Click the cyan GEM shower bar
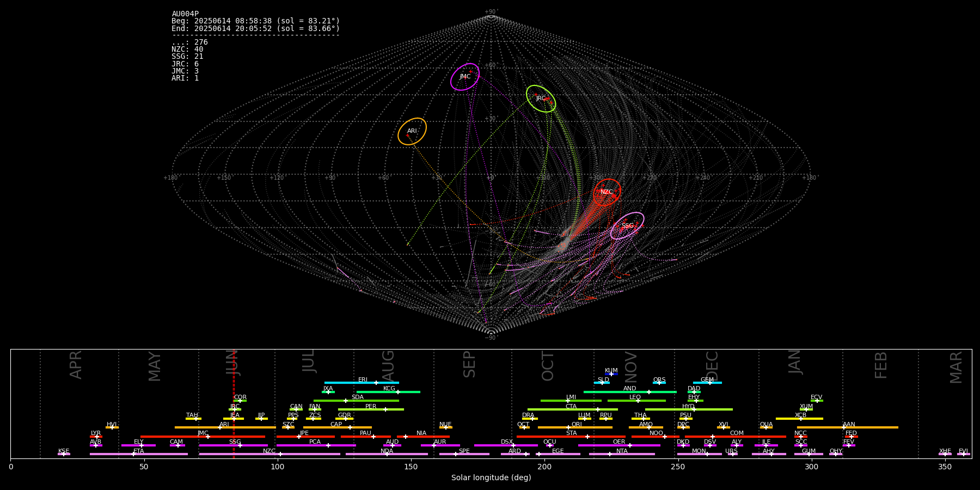 click(707, 383)
